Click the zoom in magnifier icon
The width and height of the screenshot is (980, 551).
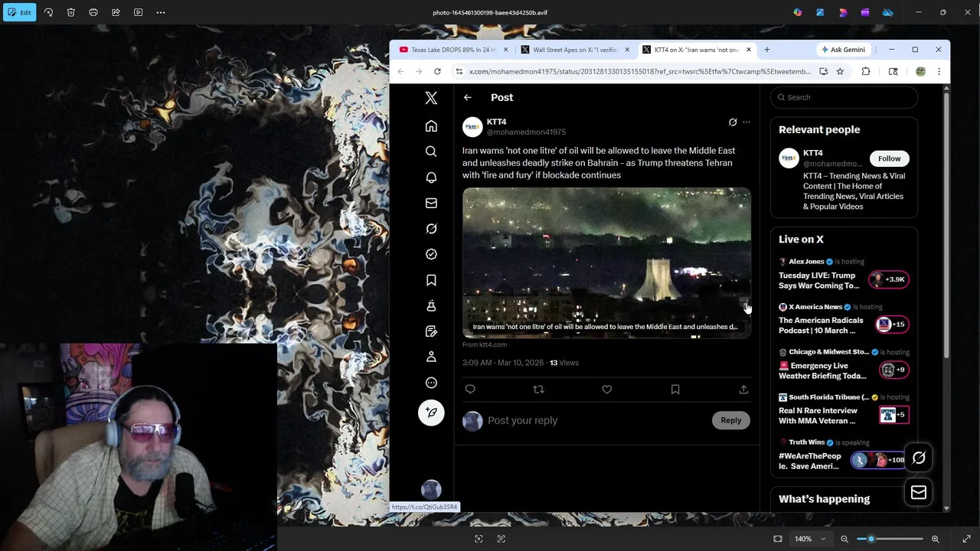935,539
